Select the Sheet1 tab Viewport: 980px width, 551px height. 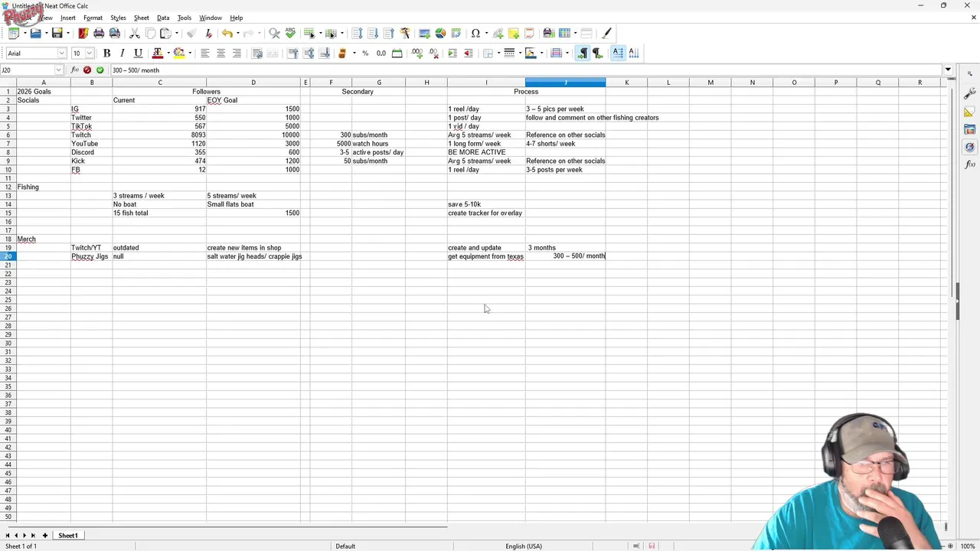point(67,536)
